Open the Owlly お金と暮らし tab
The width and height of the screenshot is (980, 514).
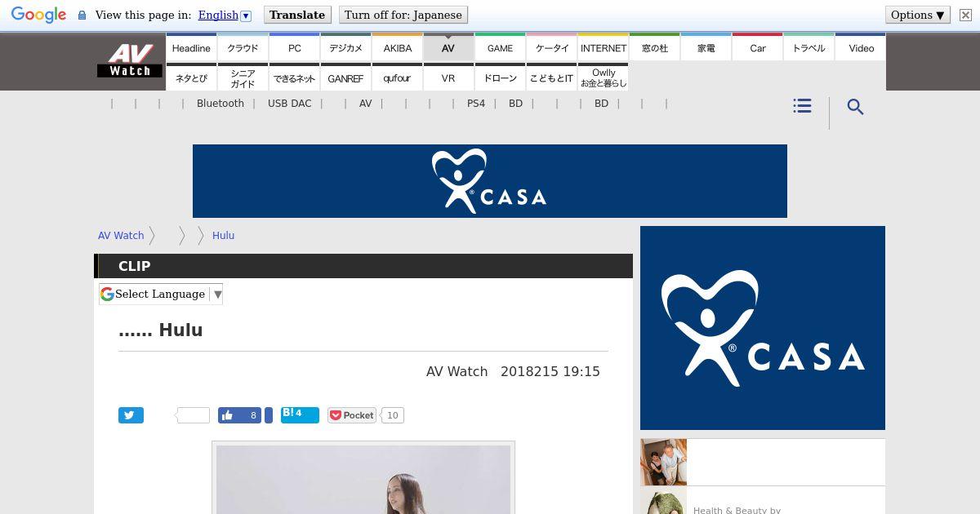(603, 78)
